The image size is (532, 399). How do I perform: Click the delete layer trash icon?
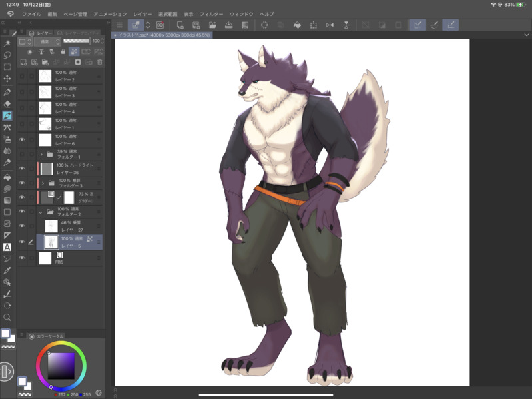point(100,63)
